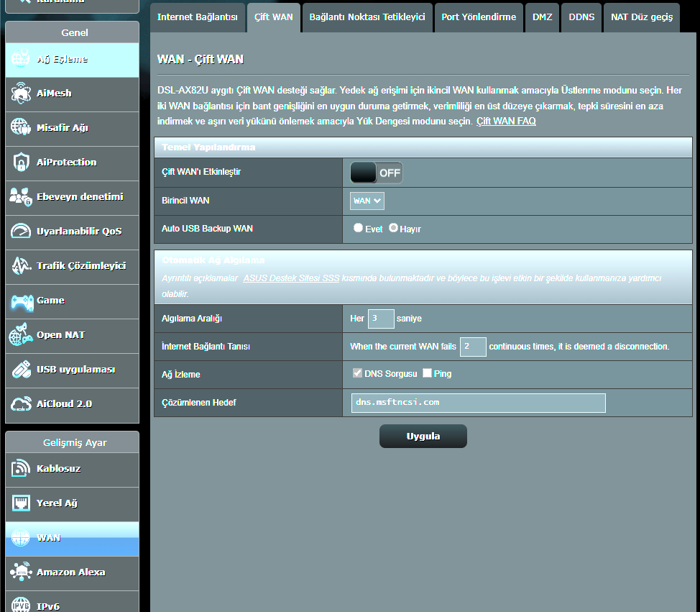The width and height of the screenshot is (700, 612).
Task: Select Evet for Auto USB Backup WAN
Action: tap(358, 228)
